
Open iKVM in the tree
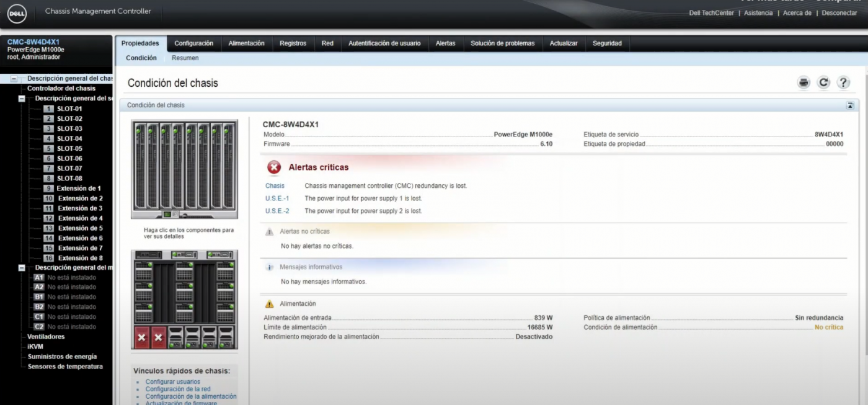coord(35,347)
